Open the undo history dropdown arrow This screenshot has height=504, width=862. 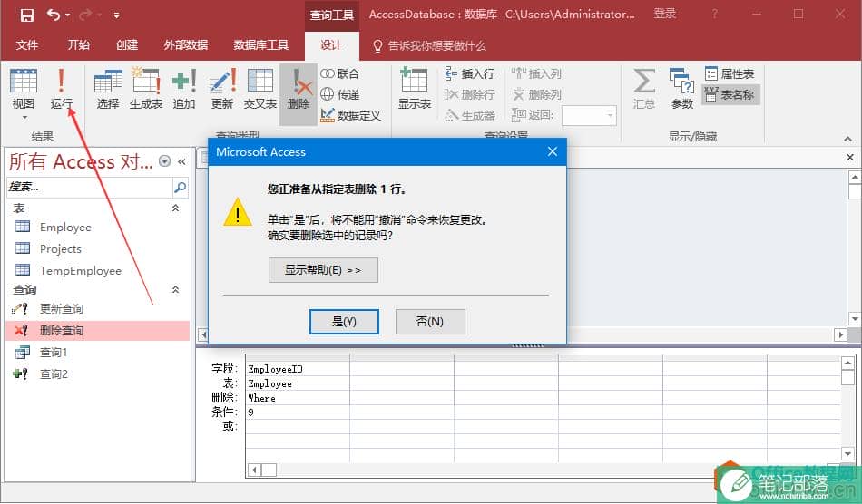pos(68,15)
